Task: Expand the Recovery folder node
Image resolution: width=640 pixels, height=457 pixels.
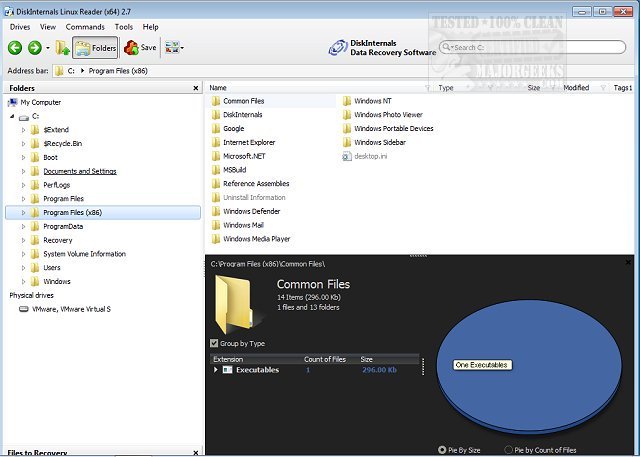Action: click(23, 240)
